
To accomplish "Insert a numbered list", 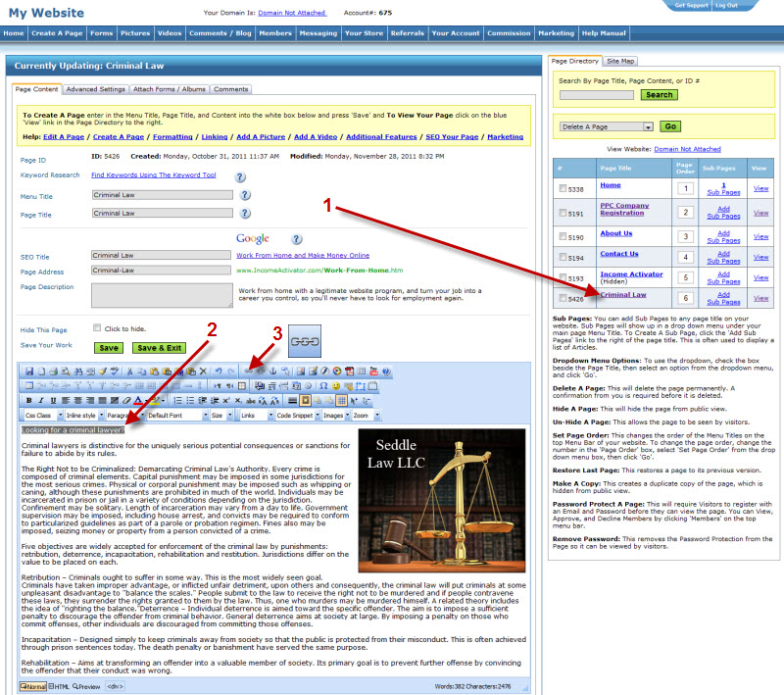I will pos(178,401).
